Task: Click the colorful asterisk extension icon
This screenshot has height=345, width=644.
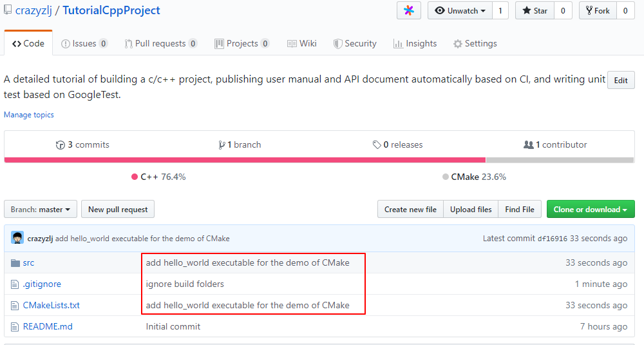Action: (x=409, y=10)
